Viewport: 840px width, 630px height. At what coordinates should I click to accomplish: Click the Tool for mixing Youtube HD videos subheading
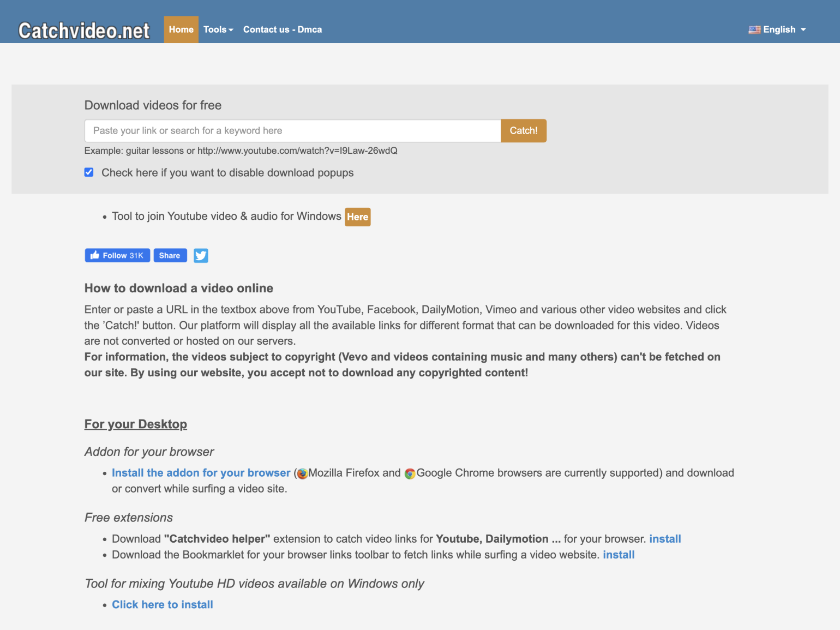[255, 584]
